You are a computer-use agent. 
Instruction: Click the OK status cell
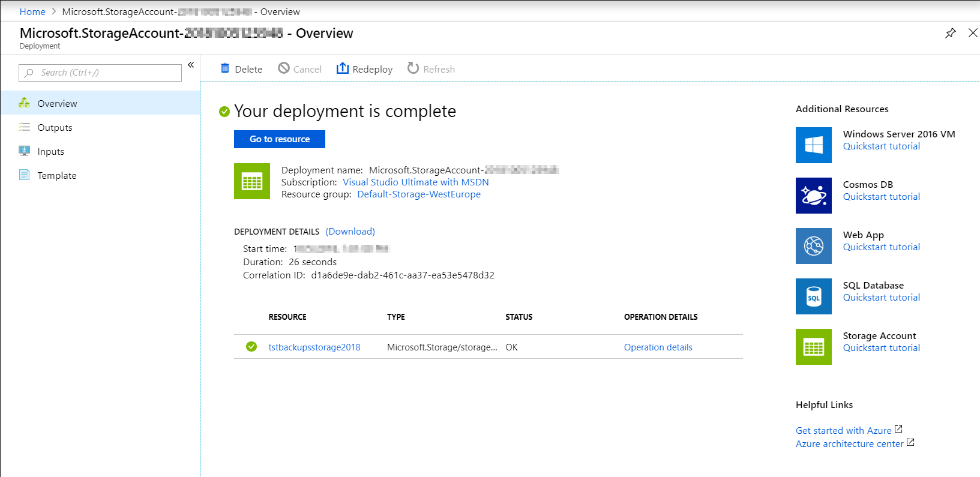512,347
